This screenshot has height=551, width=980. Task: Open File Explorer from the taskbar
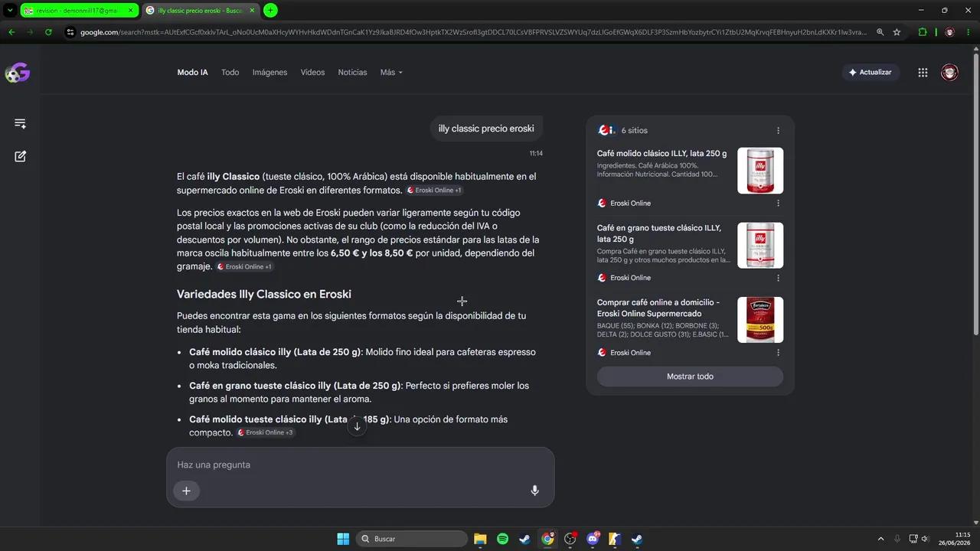point(480,539)
